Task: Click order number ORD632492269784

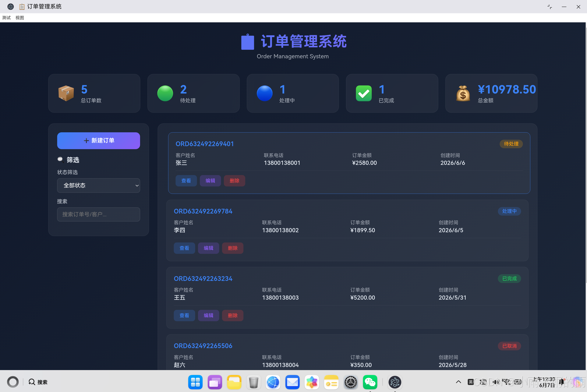Action: point(203,211)
